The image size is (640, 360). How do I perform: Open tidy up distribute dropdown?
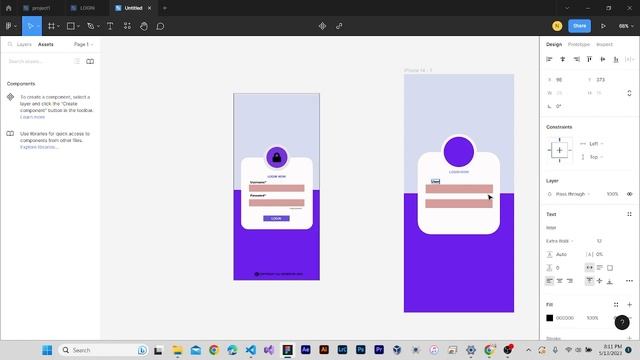coord(629,59)
